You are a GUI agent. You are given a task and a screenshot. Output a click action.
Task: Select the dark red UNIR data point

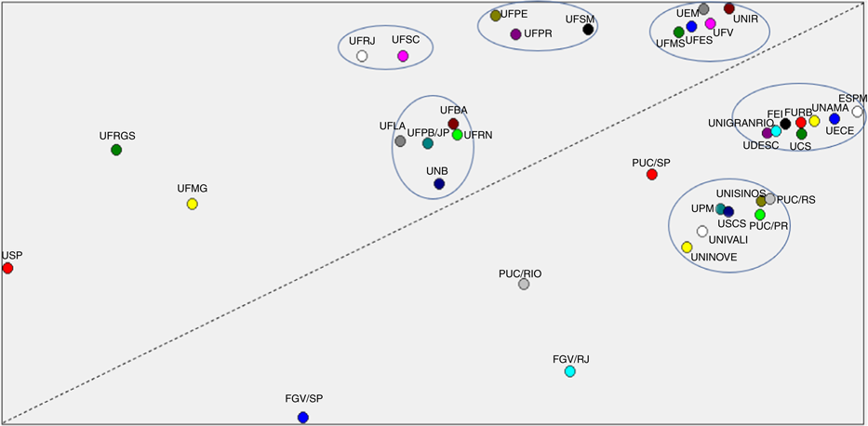click(x=729, y=8)
